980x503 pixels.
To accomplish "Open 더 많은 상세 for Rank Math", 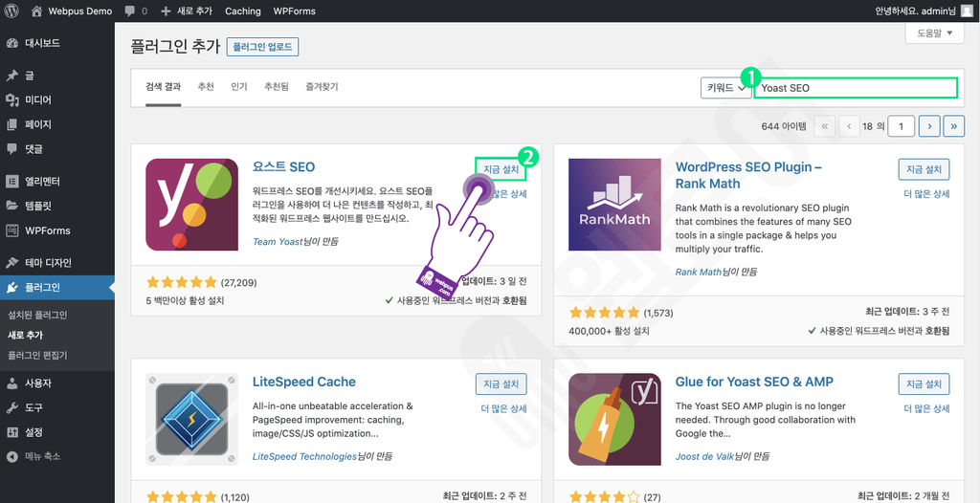I will tap(926, 194).
